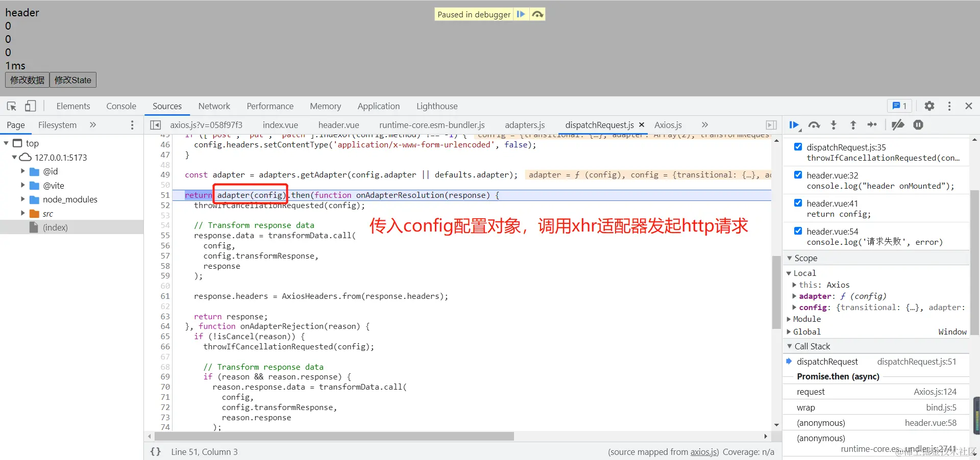Disable the header.vue:54 breakpoint checkbox
980x460 pixels.
[x=798, y=231]
